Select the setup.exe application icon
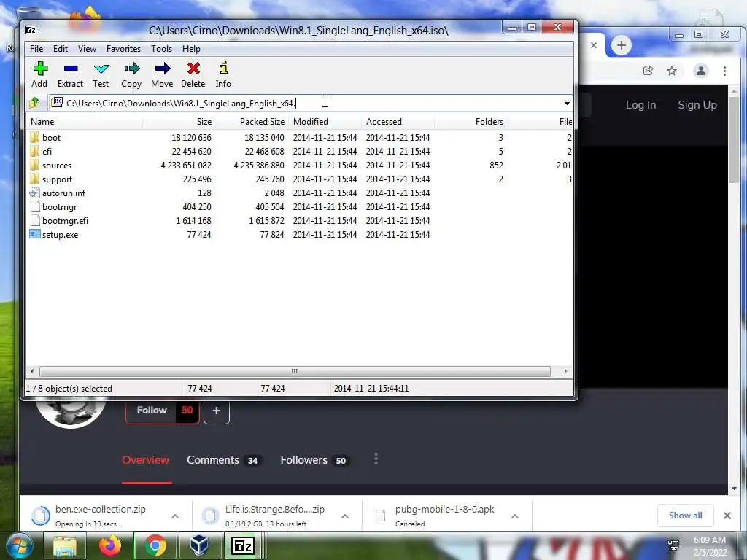This screenshot has height=560, width=747. [x=35, y=234]
